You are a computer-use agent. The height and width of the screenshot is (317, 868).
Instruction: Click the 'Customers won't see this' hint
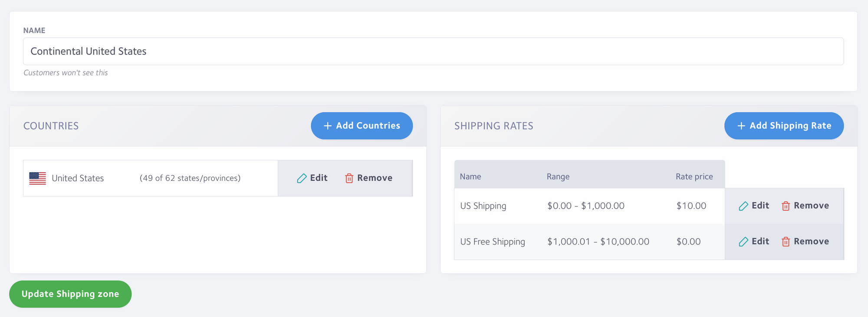66,73
